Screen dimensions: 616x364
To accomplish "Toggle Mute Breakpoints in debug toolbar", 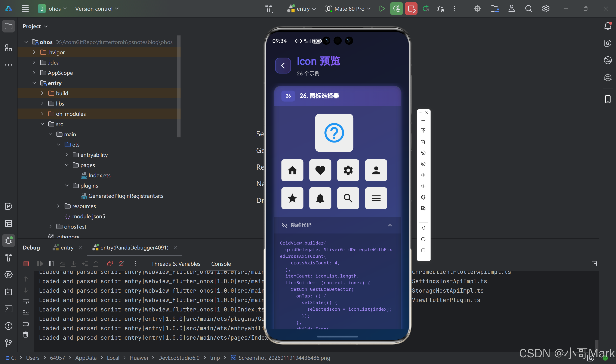I will click(121, 264).
